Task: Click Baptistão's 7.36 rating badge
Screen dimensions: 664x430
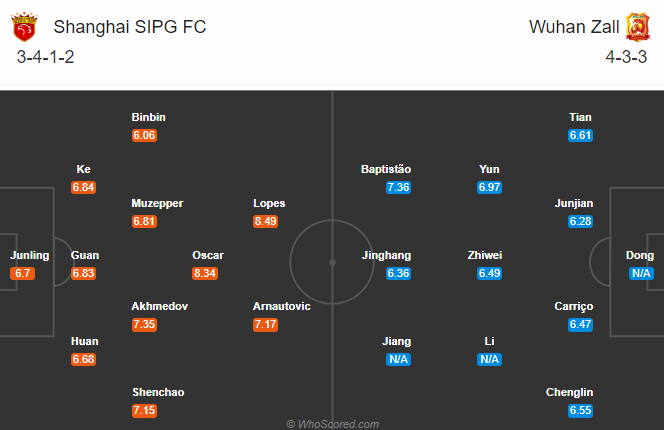Action: [398, 187]
